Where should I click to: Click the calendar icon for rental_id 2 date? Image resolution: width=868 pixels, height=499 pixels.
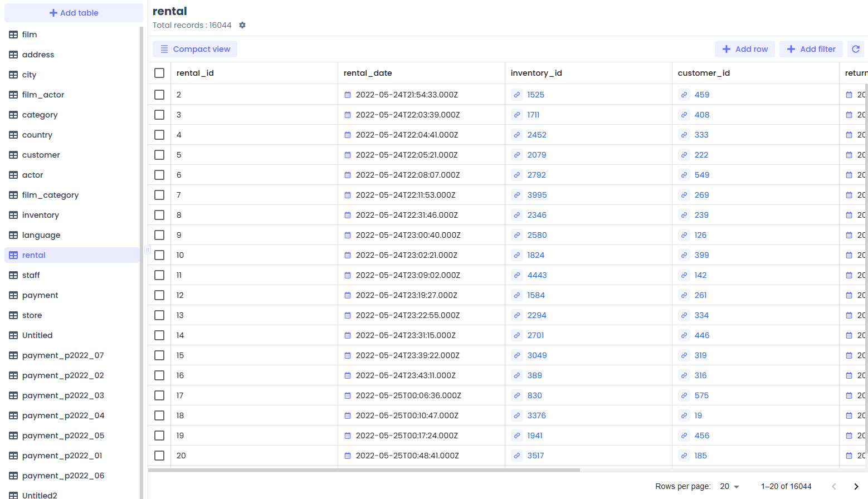click(348, 95)
